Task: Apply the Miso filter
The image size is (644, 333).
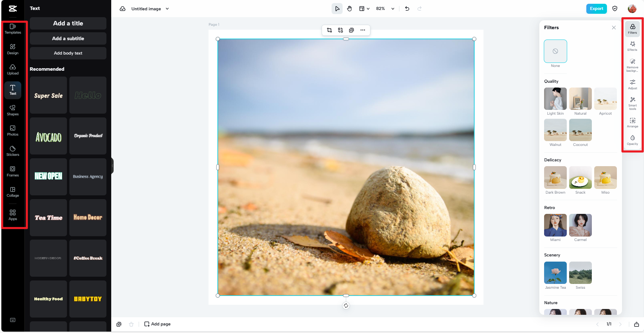Action: (x=606, y=177)
